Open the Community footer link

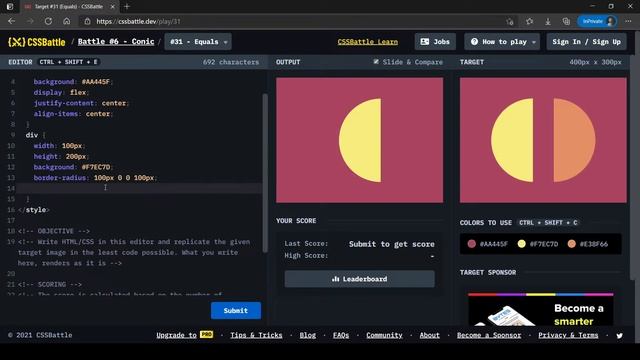[384, 335]
